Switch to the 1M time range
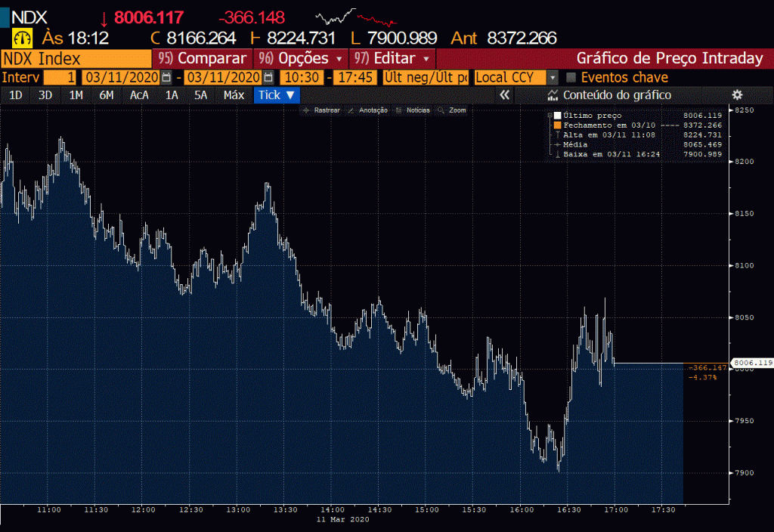The height and width of the screenshot is (532, 774). coord(76,94)
